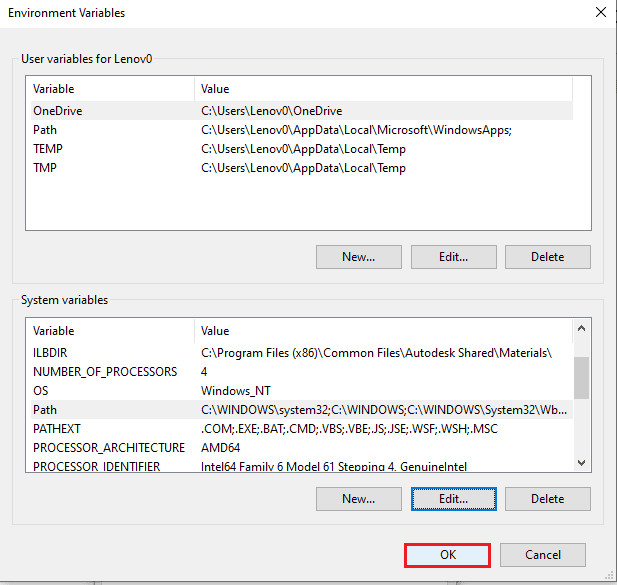
Task: Select the OS system variable row
Action: tap(41, 391)
